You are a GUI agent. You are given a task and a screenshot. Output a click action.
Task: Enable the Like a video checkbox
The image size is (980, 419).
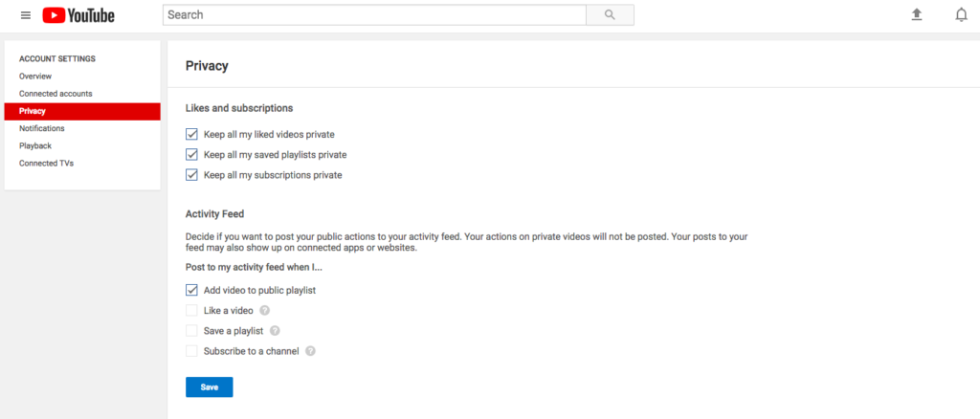[x=191, y=310]
